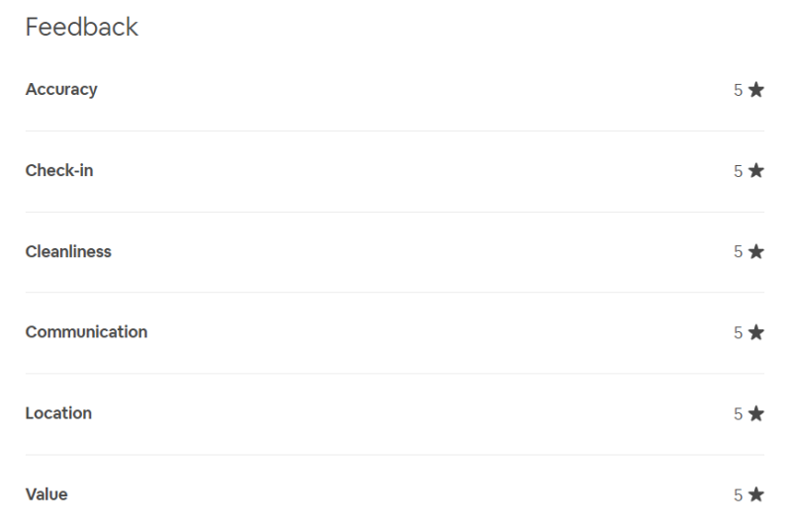
Task: Select the Cleanliness feedback label
Action: click(x=68, y=252)
